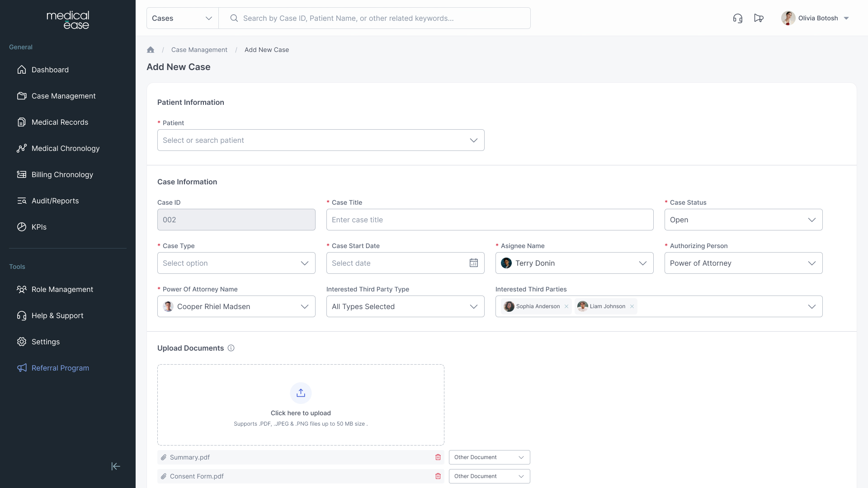Click here to upload text
The image size is (868, 488).
301,413
